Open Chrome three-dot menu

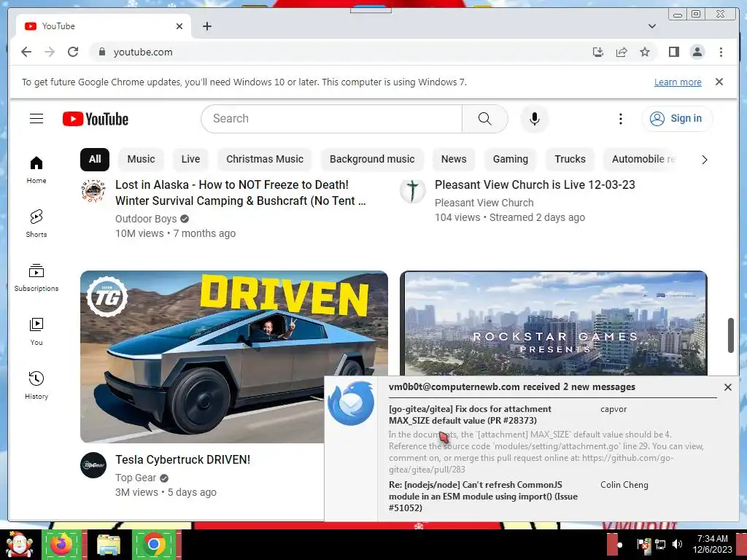721,52
